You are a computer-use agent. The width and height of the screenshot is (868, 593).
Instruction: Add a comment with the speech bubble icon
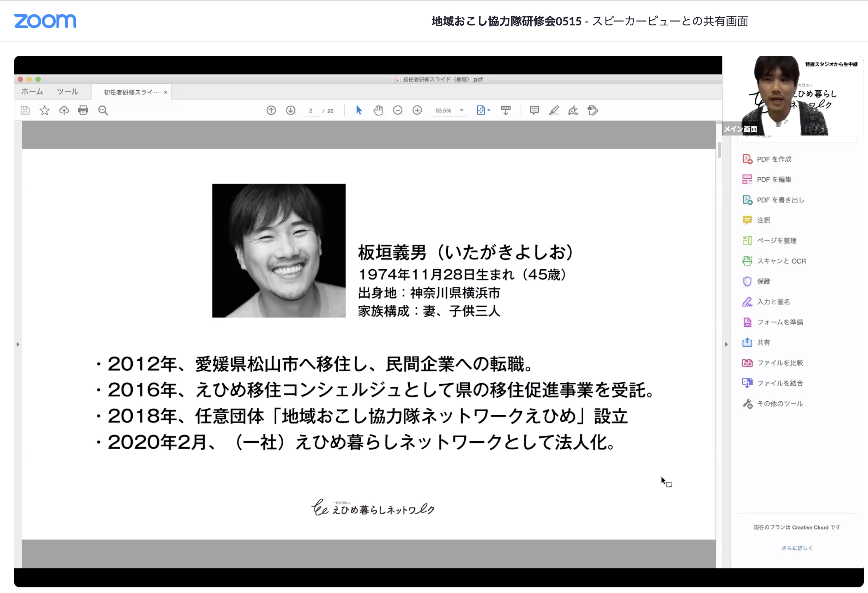click(535, 110)
